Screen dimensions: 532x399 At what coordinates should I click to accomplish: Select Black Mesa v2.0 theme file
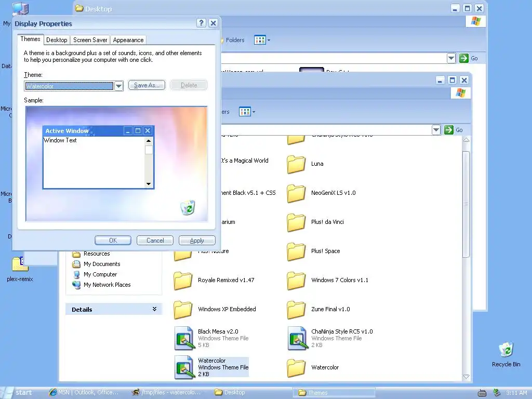(x=211, y=338)
